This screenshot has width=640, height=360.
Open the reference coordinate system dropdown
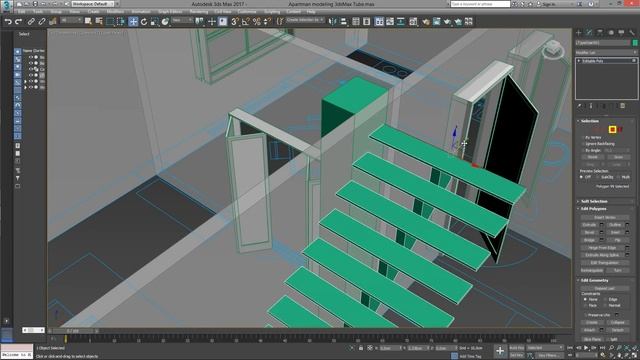(182, 20)
